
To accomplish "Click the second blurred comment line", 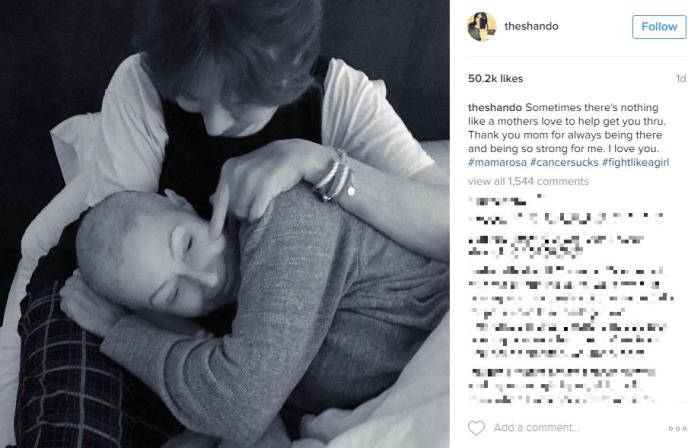I will coord(566,218).
